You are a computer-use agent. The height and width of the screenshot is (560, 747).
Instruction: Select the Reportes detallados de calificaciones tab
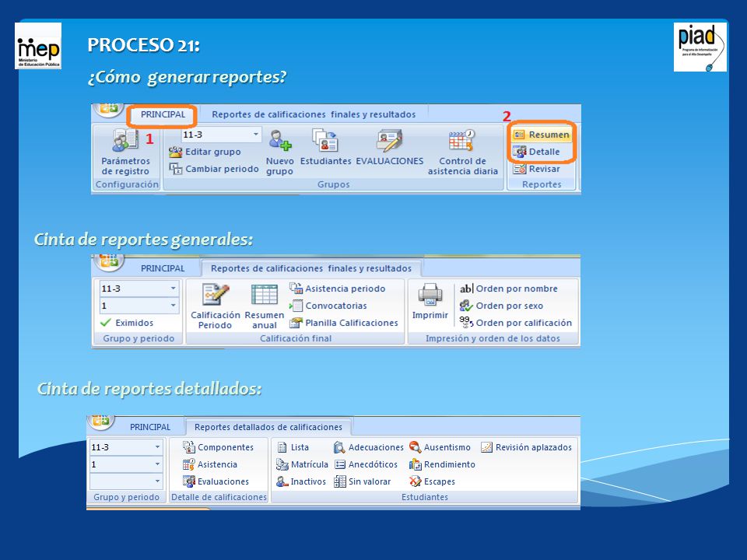pyautogui.click(x=268, y=427)
